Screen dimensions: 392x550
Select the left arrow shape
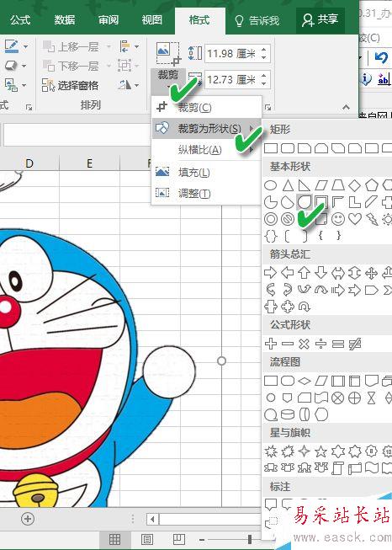pos(288,273)
